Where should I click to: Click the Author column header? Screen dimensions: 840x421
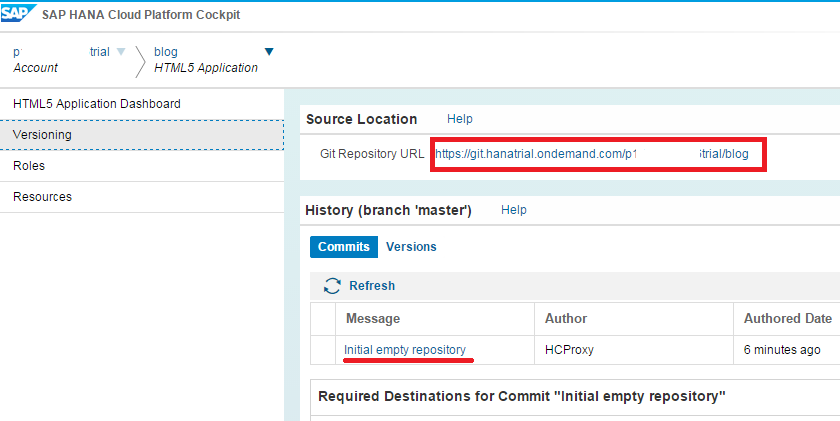point(634,319)
